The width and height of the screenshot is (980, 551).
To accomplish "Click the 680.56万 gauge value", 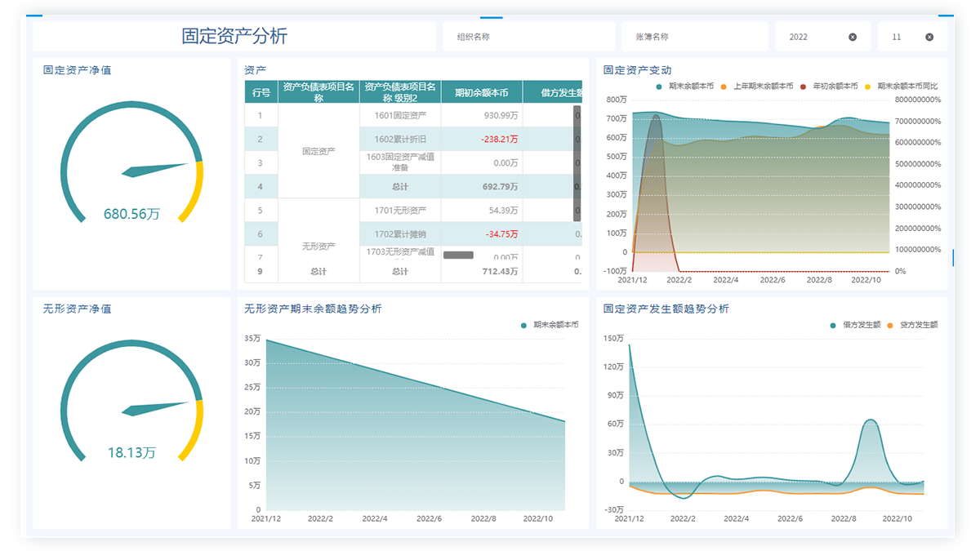I will [131, 214].
